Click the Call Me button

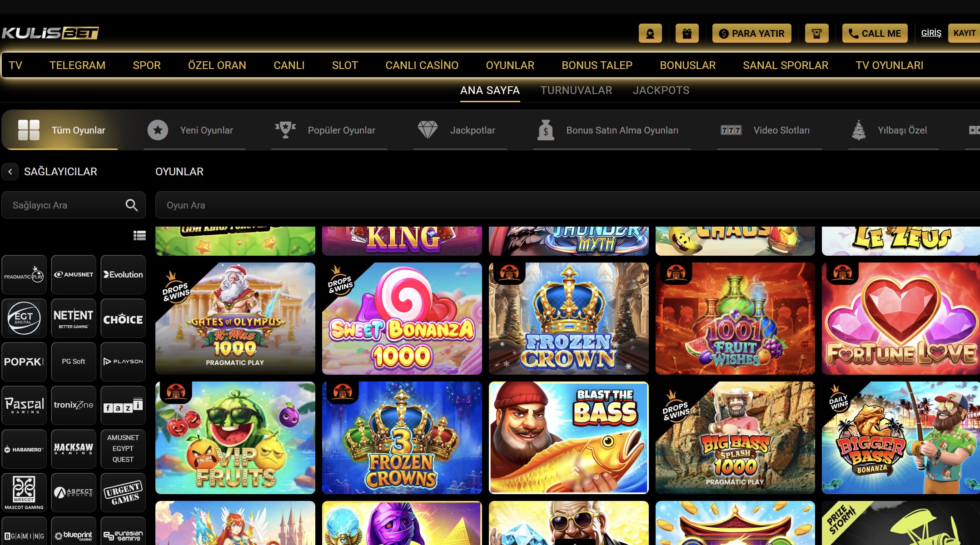tap(875, 33)
